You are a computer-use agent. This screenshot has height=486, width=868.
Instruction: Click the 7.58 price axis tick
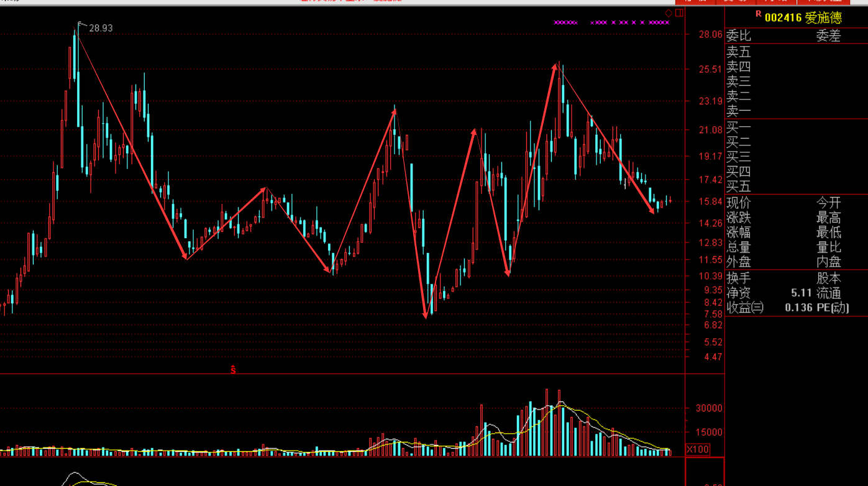713,314
